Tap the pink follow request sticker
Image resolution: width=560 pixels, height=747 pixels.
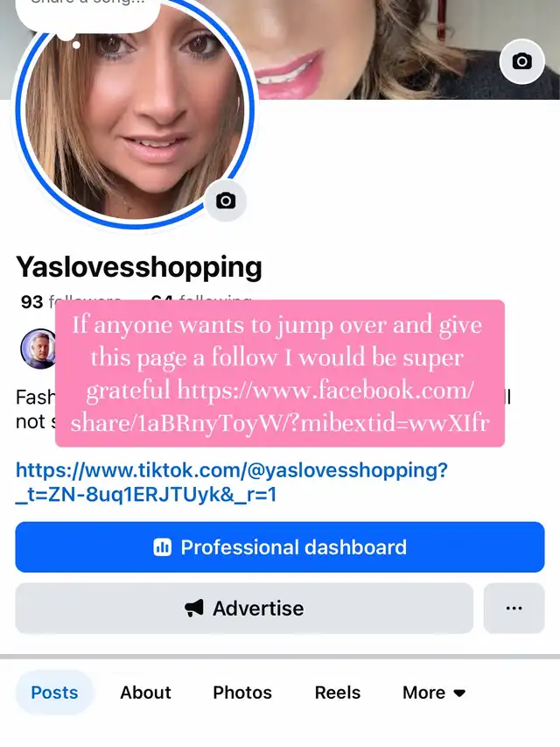click(x=280, y=373)
